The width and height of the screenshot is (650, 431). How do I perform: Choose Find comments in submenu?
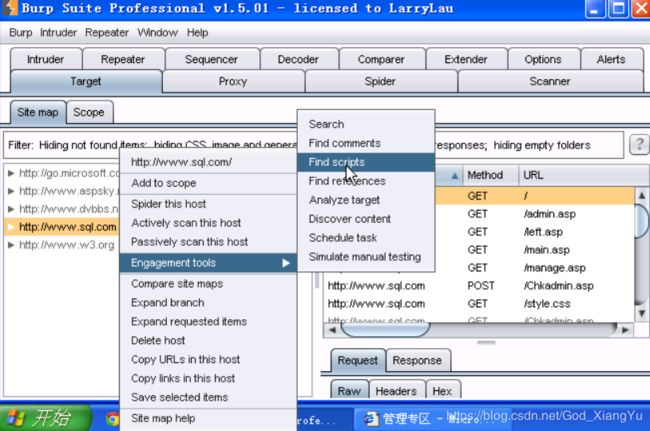coord(366,143)
